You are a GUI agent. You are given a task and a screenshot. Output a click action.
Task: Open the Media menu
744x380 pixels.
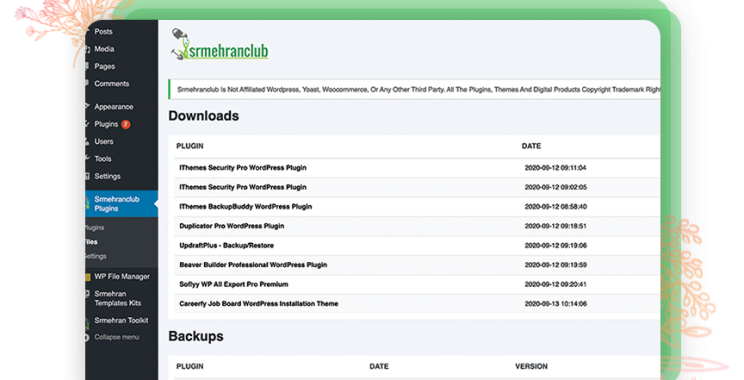[104, 49]
